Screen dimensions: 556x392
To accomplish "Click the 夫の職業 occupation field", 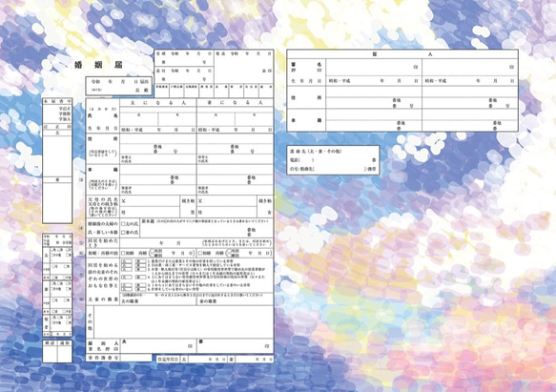I will click(x=158, y=301).
